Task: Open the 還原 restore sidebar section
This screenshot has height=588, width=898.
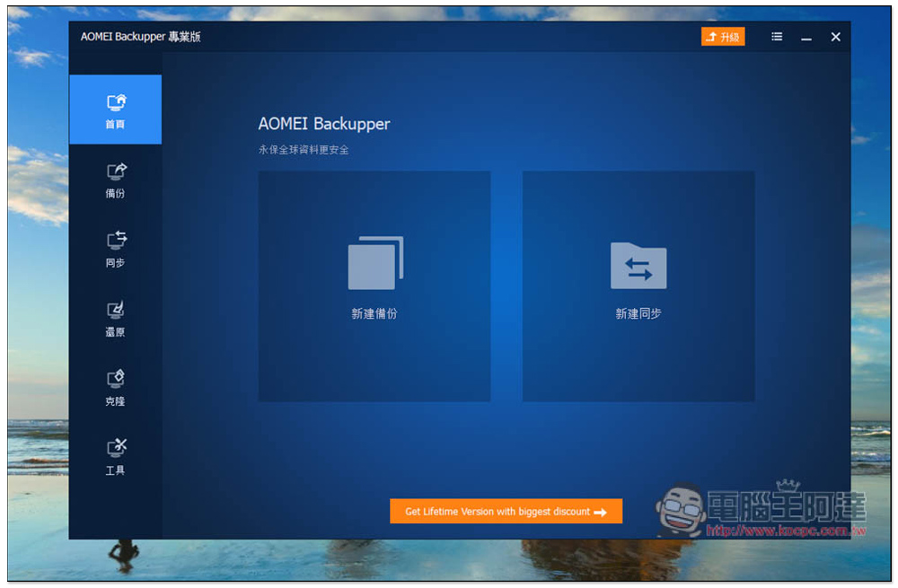Action: pyautogui.click(x=115, y=319)
